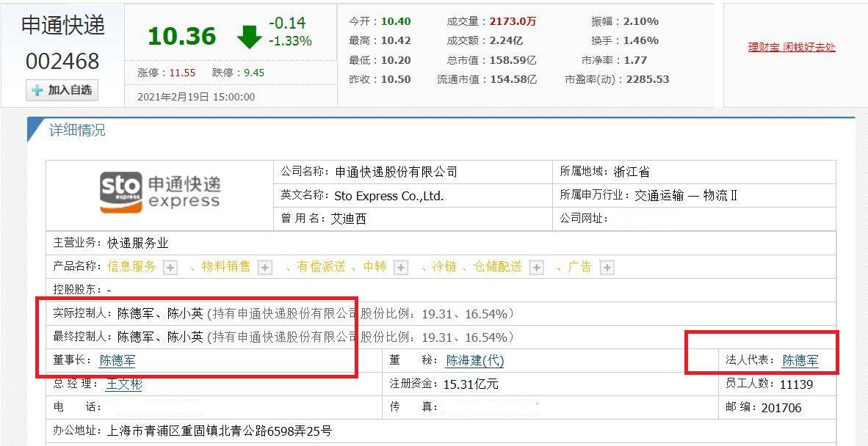This screenshot has width=868, height=446.
Task: Click the 主营业务 快递服务业 row
Action: (x=441, y=243)
